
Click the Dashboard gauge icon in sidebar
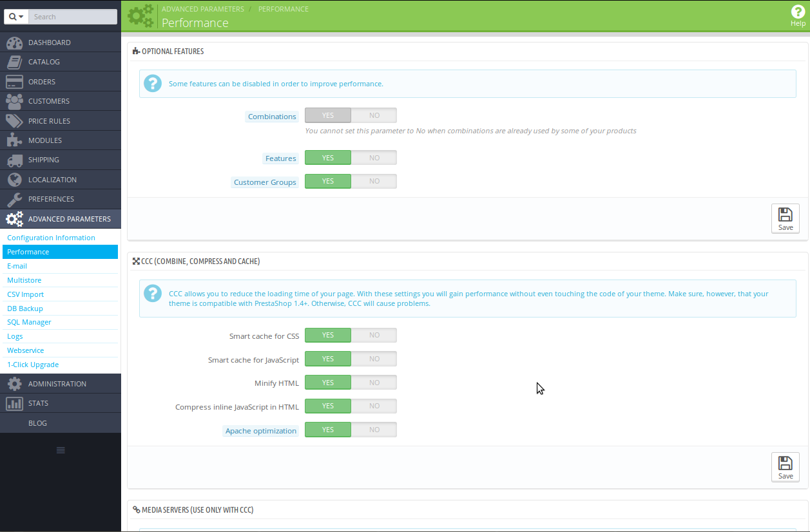pos(14,43)
